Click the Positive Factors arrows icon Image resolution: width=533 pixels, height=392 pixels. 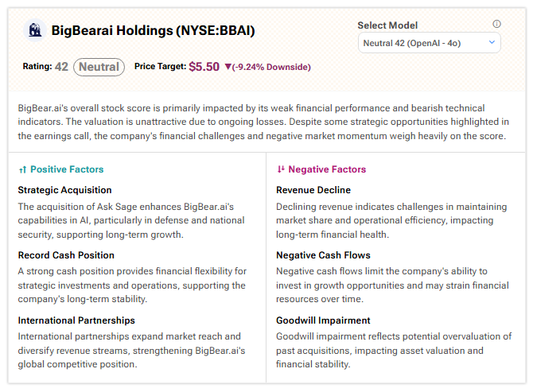click(x=21, y=169)
